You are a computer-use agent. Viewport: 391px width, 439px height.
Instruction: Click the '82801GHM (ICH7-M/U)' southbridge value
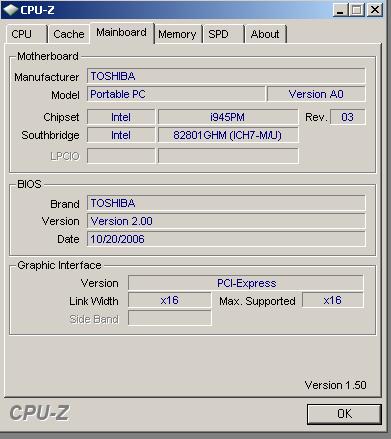coord(228,135)
